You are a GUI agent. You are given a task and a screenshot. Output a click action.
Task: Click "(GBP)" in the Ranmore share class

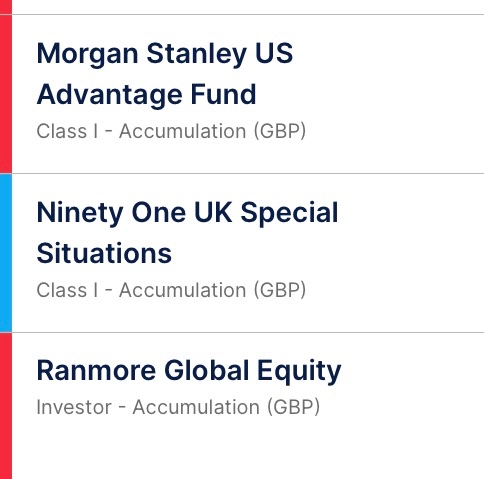(293, 407)
